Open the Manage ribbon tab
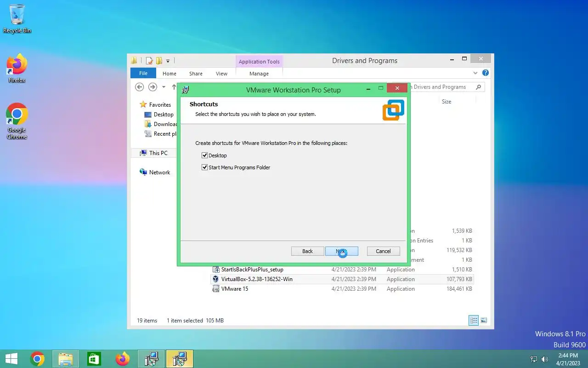This screenshot has height=368, width=588. click(259, 74)
